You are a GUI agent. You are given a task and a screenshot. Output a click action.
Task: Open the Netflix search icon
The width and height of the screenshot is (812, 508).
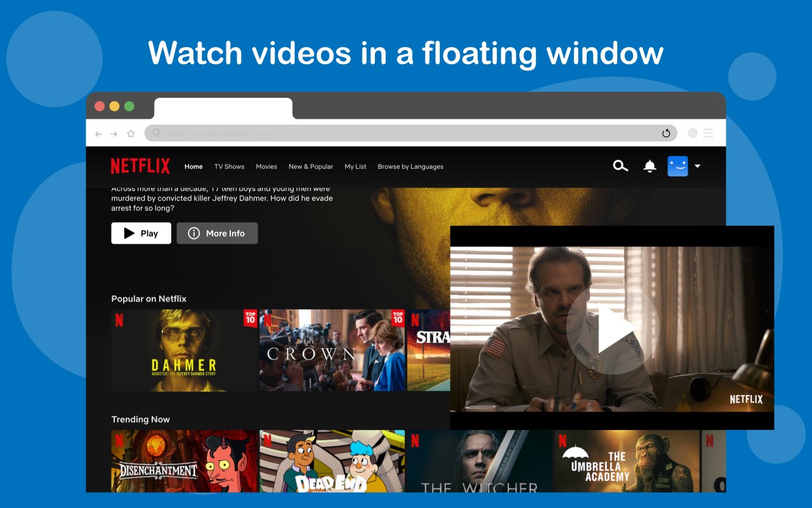coord(620,166)
